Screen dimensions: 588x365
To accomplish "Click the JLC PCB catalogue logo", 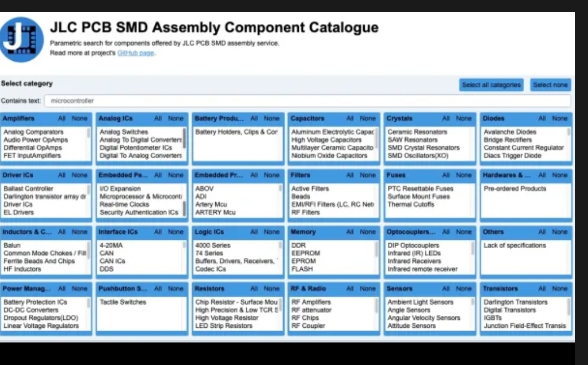I will click(x=21, y=39).
